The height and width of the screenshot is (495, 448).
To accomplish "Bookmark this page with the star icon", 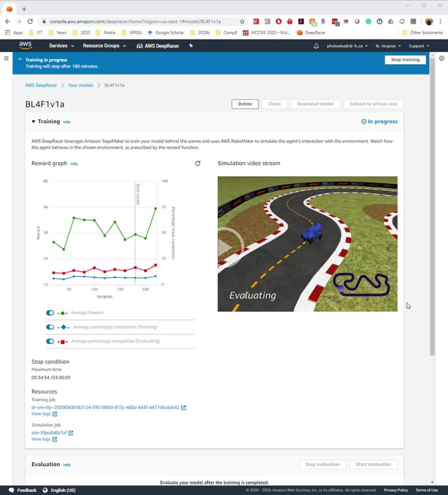I will click(242, 21).
